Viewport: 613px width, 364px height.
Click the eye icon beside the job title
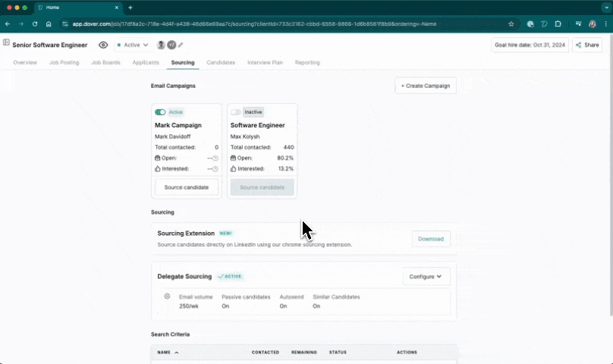click(103, 45)
